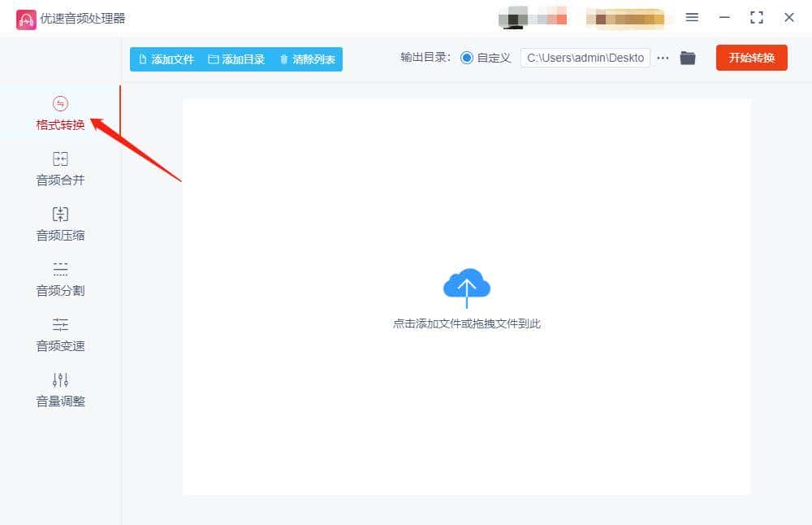
Task: Click 开始转换 to start converting
Action: (x=751, y=58)
